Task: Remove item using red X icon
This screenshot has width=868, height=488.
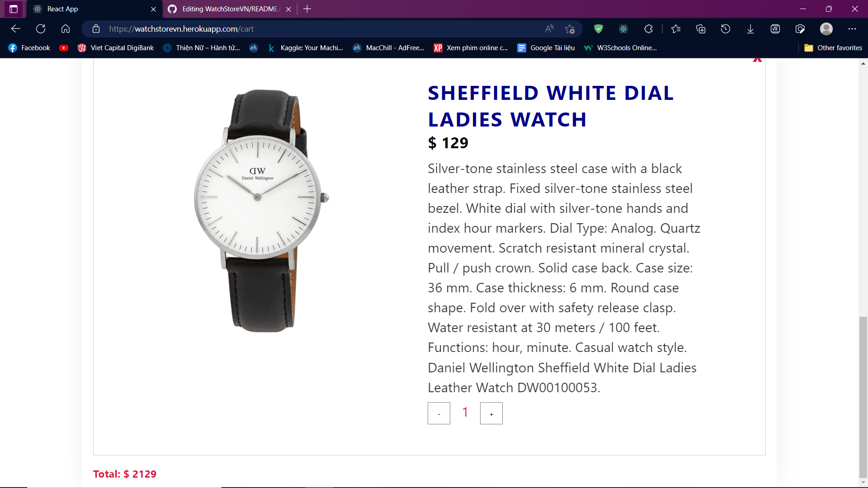Action: (757, 60)
